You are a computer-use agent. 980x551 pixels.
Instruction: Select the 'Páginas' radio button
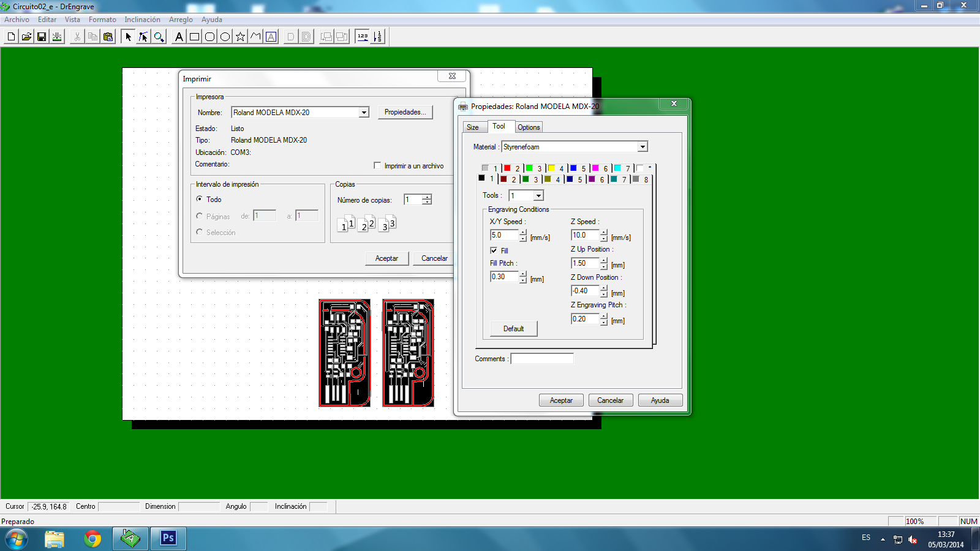[x=199, y=216]
